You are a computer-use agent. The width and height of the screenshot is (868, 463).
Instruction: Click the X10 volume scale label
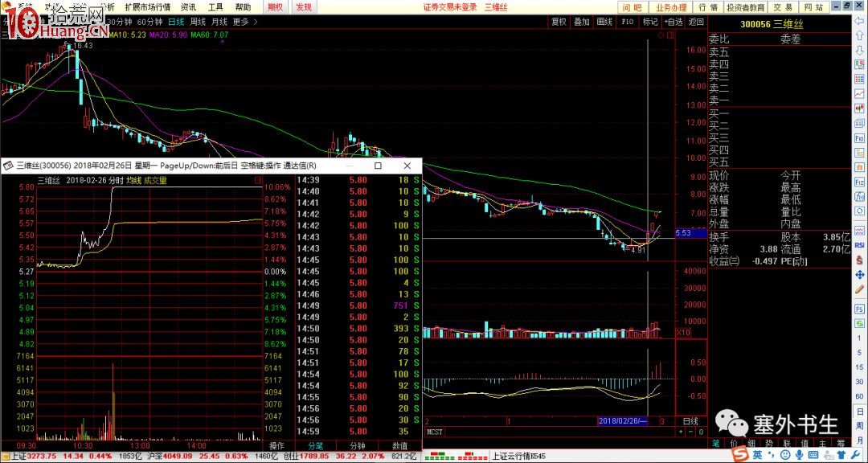[684, 332]
